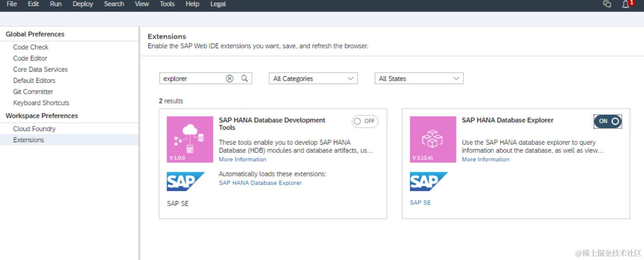The width and height of the screenshot is (644, 260).
Task: Click Database Development Tools pink icon
Action: [190, 139]
